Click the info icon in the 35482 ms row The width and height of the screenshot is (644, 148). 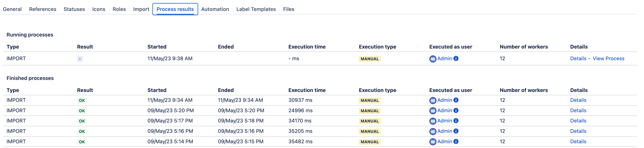click(x=456, y=142)
